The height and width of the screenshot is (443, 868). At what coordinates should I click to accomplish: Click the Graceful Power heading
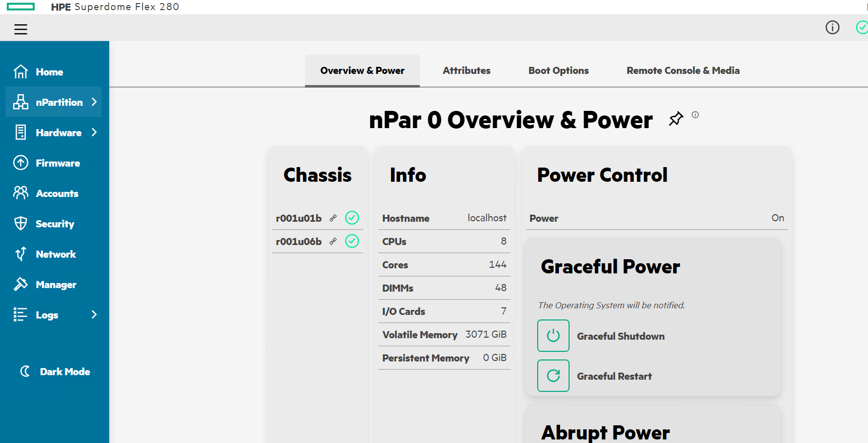pos(611,266)
